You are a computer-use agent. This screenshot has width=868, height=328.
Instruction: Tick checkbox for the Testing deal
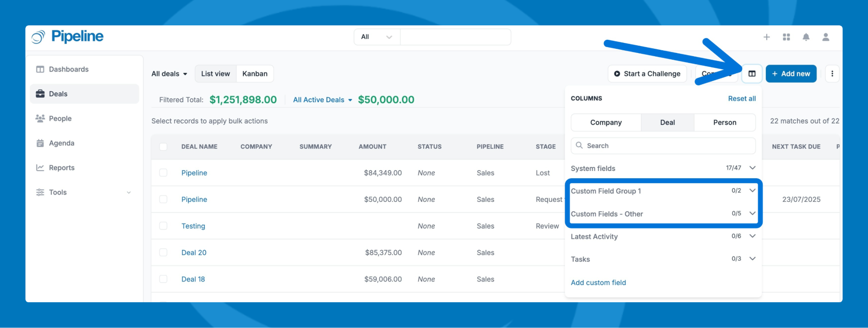(x=163, y=226)
